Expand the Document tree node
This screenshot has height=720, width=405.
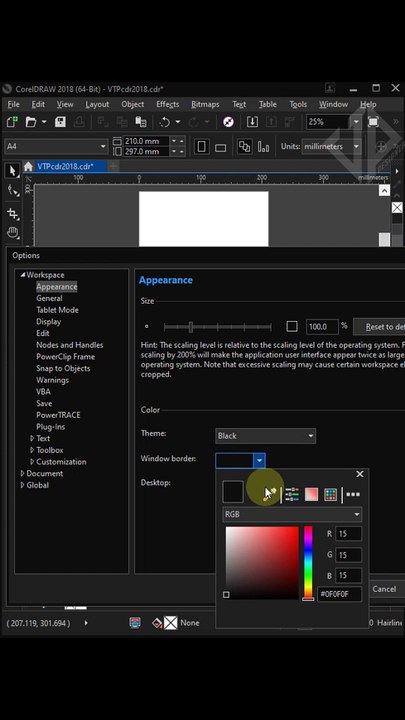pos(22,473)
